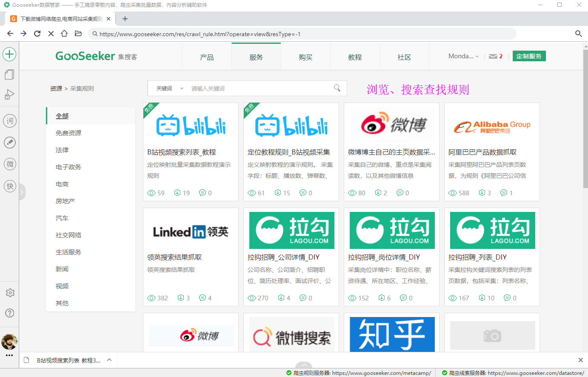The width and height of the screenshot is (588, 377).
Task: Open the mail envelope messages icon
Action: 493,56
